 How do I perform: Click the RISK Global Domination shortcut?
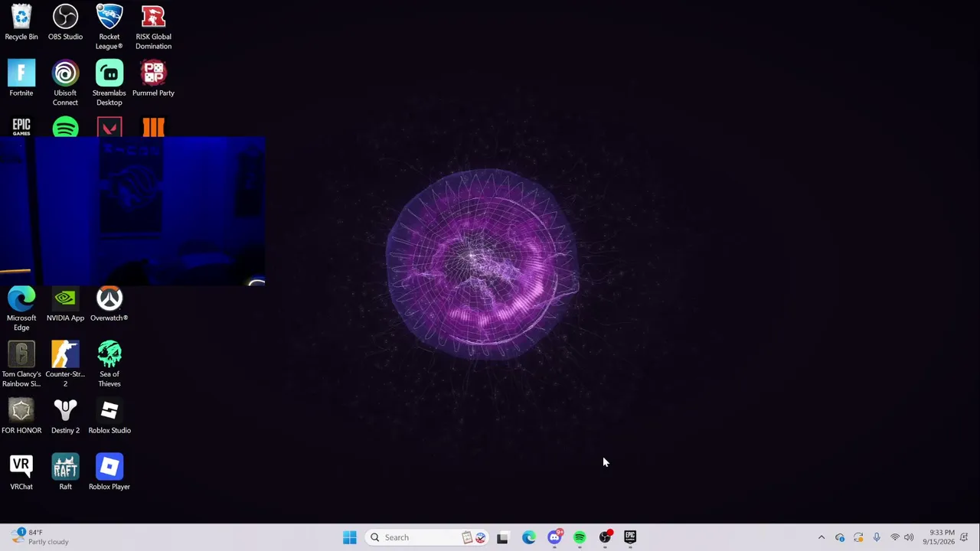pyautogui.click(x=153, y=28)
